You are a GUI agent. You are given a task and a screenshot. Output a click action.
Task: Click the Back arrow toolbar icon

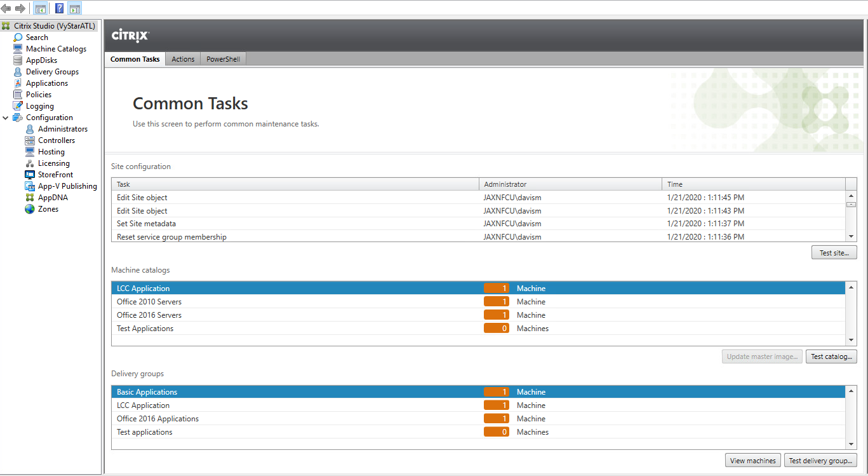coord(6,8)
